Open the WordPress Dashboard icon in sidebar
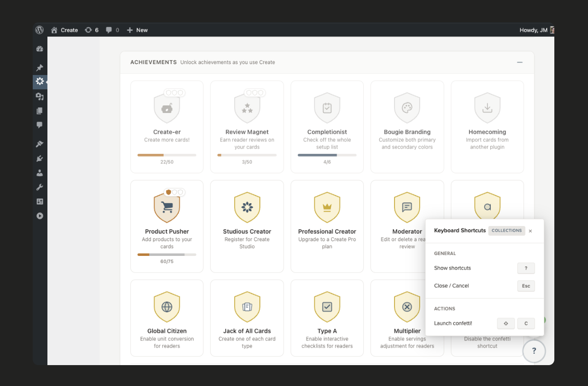 click(40, 48)
